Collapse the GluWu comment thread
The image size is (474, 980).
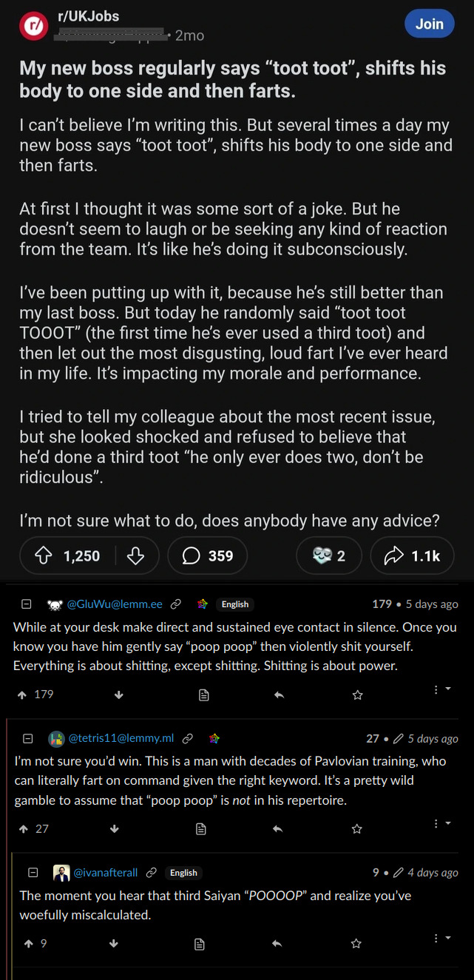pyautogui.click(x=26, y=604)
